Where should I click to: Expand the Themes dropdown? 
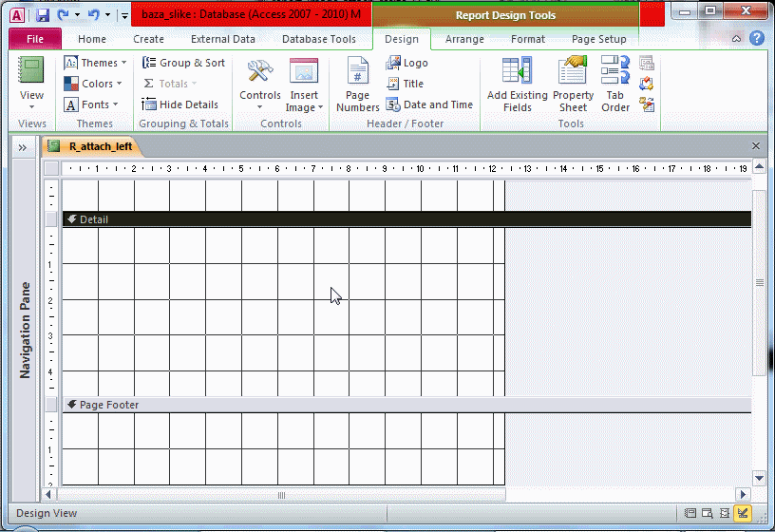click(96, 63)
